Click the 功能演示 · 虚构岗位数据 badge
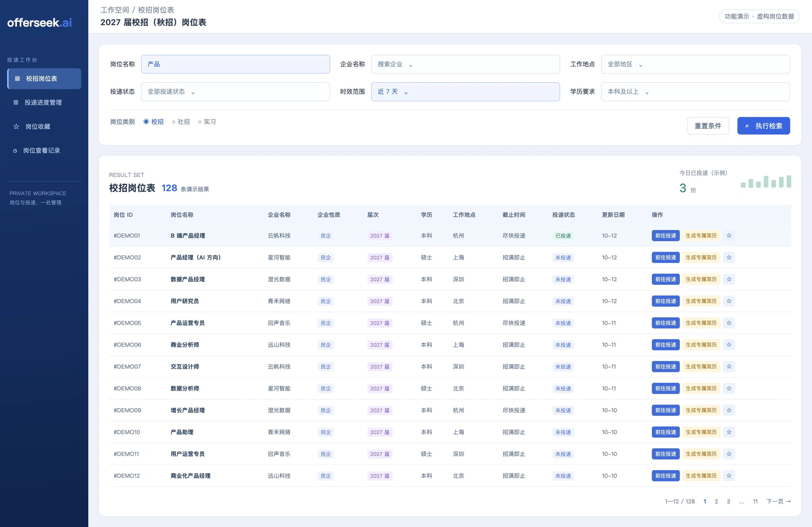 759,17
